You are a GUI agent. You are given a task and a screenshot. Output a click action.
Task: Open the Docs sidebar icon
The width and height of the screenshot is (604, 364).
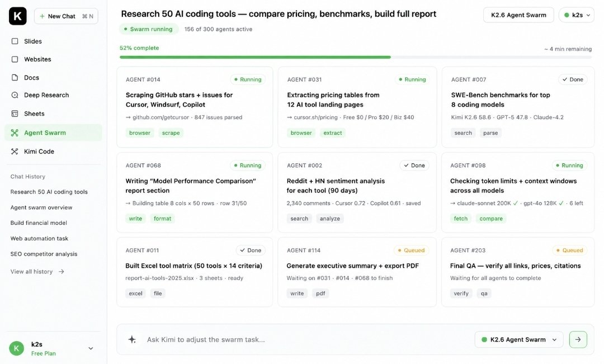point(15,77)
